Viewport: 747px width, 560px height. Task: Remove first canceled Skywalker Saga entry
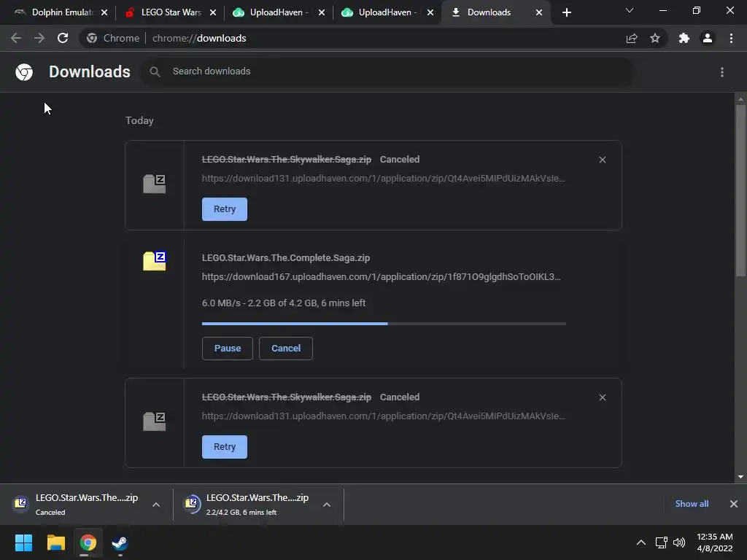[602, 160]
